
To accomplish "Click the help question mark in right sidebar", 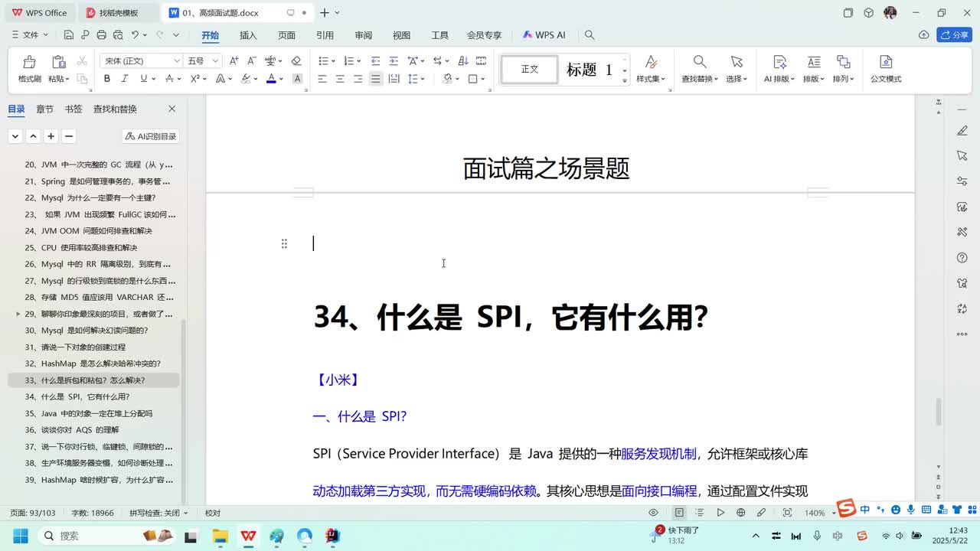I will 962,258.
